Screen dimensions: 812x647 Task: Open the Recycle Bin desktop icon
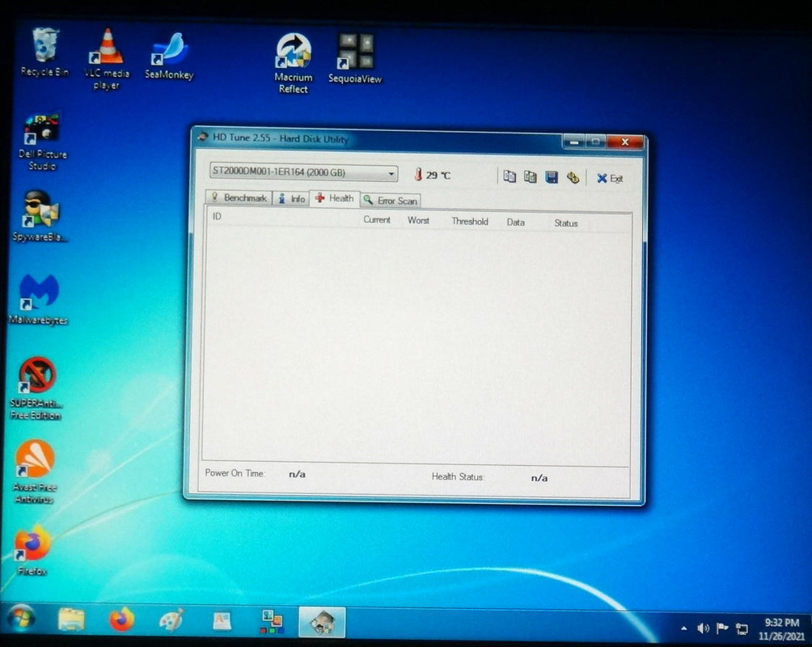point(45,53)
